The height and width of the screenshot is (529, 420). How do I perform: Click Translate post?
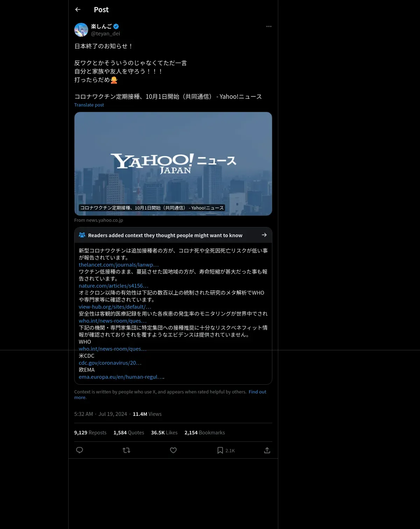click(89, 105)
